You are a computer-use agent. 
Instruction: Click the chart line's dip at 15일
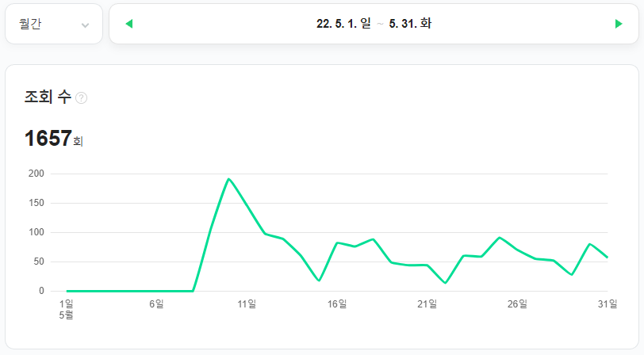[319, 281]
